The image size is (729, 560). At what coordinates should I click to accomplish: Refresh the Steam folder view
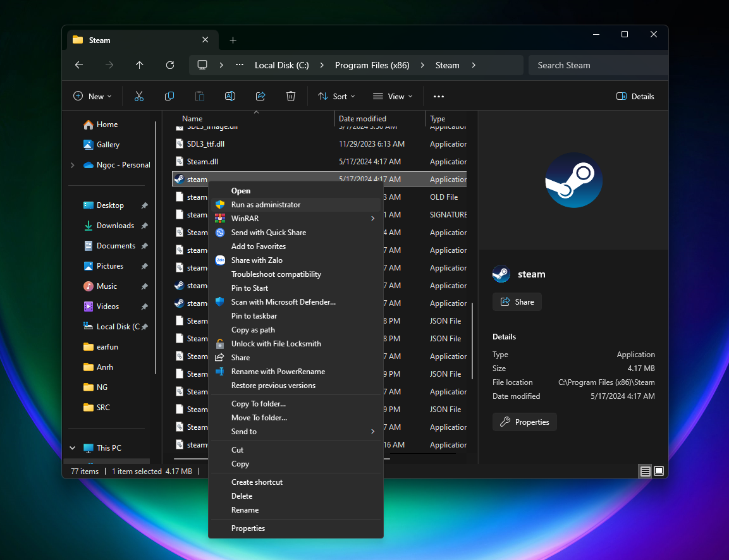(x=170, y=65)
